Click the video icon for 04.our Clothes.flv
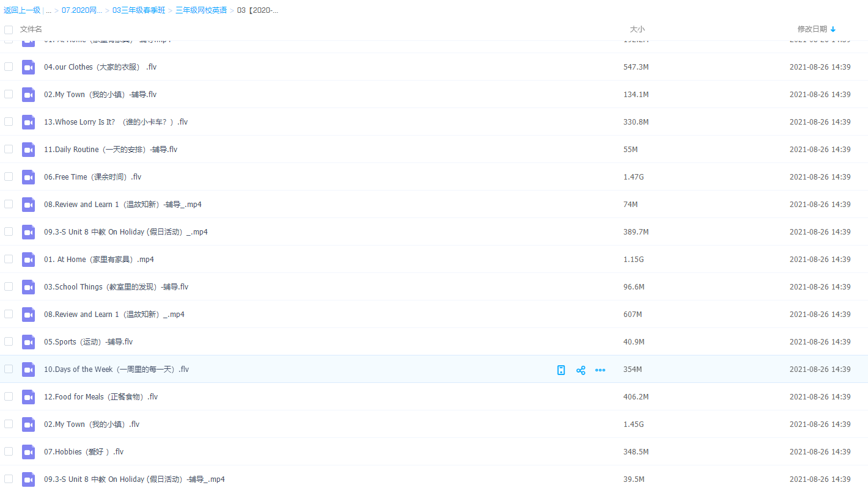Image resolution: width=868 pixels, height=488 pixels. tap(28, 67)
